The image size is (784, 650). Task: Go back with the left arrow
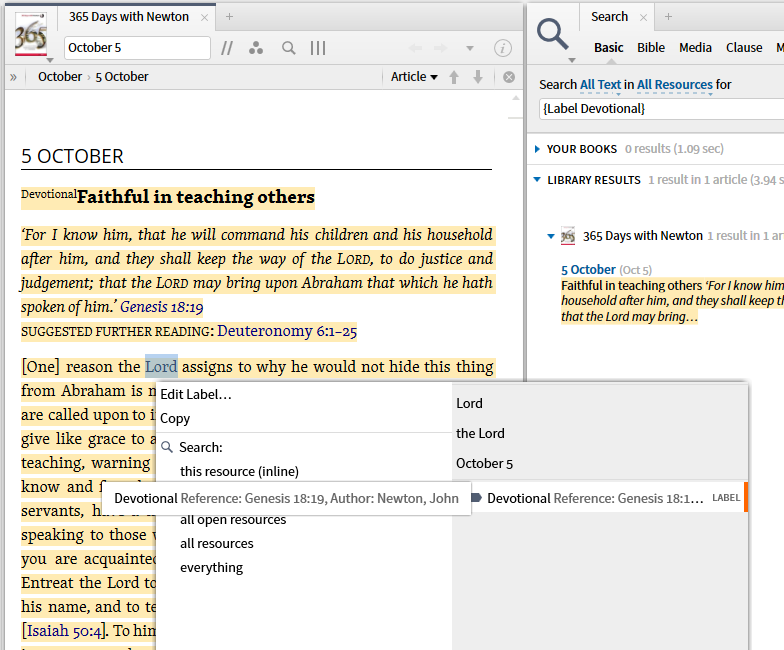tap(415, 48)
